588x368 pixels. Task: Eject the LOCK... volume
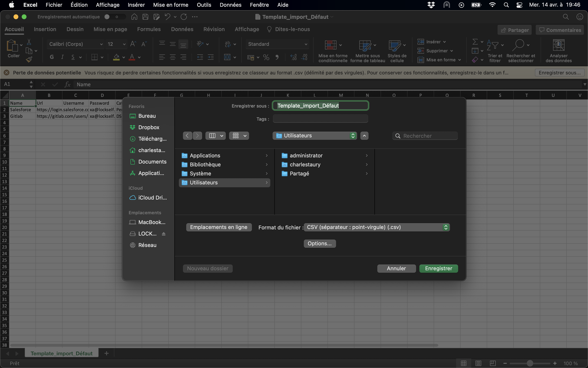tap(164, 234)
